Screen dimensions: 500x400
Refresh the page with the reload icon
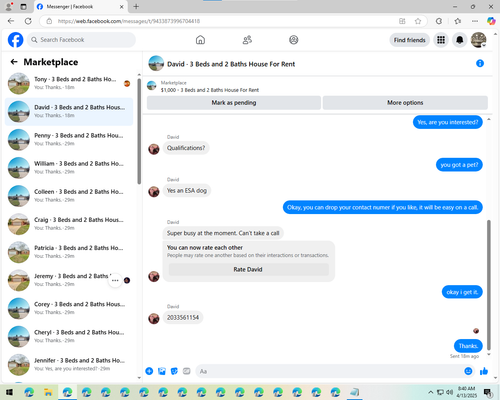pos(28,21)
